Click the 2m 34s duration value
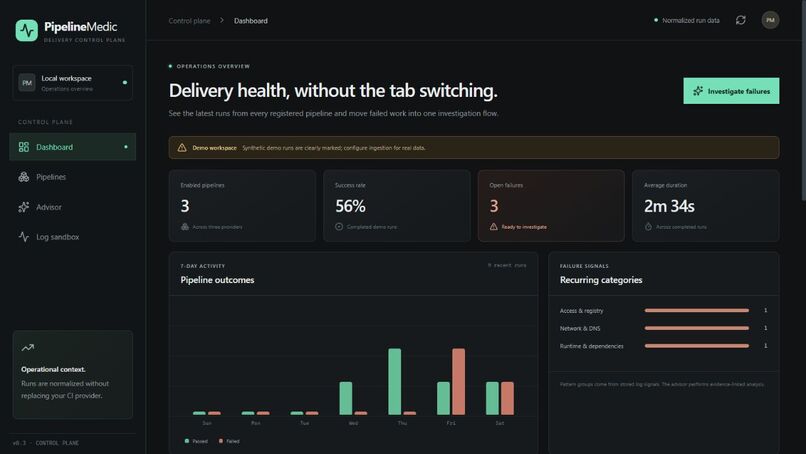The width and height of the screenshot is (806, 454). point(669,206)
